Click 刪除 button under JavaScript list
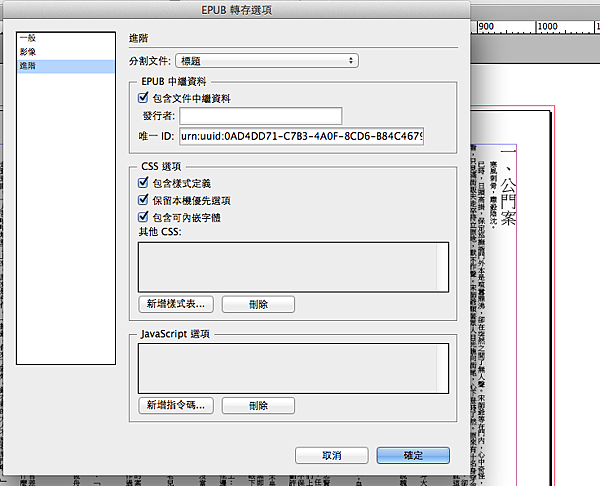 tap(258, 405)
